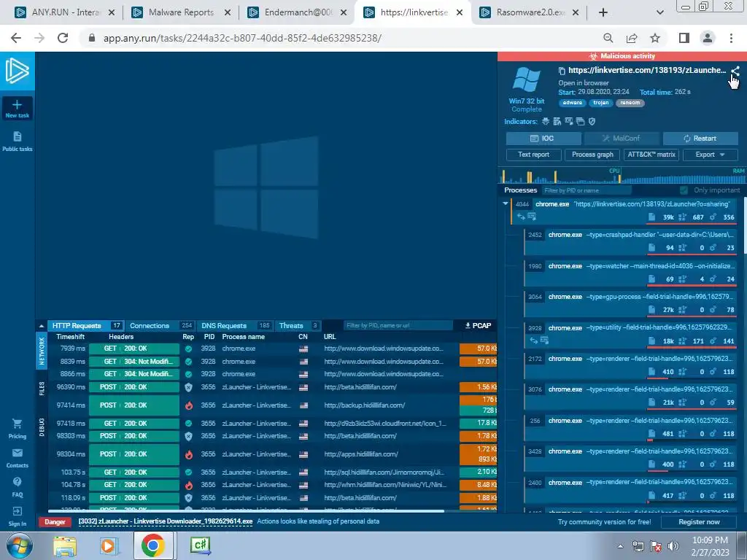The image size is (747, 560).
Task: Bookmark this page with star icon
Action: click(x=655, y=38)
